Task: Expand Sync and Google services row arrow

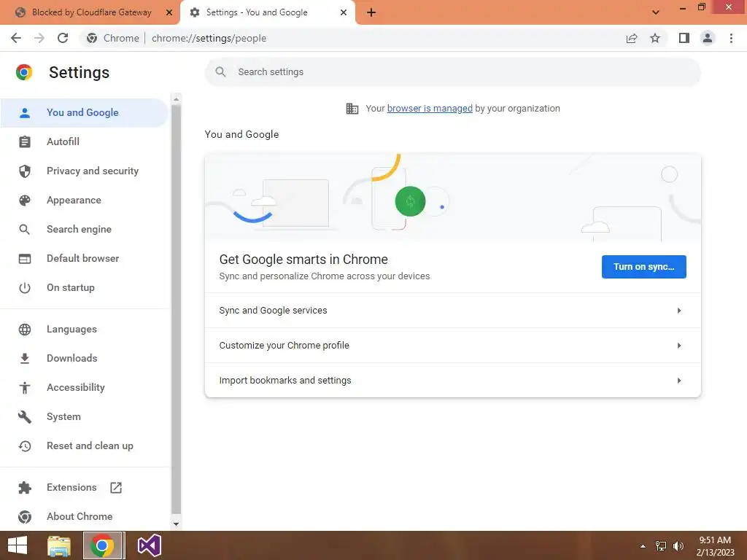Action: click(679, 311)
